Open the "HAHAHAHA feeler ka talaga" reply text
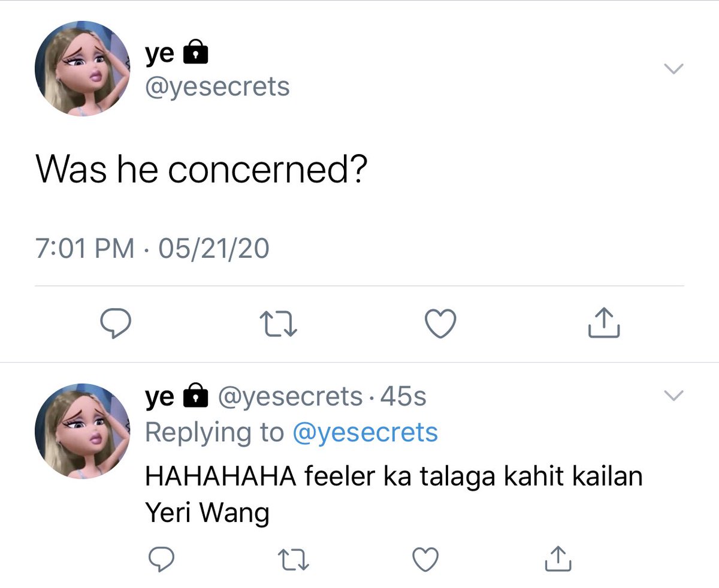 click(394, 496)
